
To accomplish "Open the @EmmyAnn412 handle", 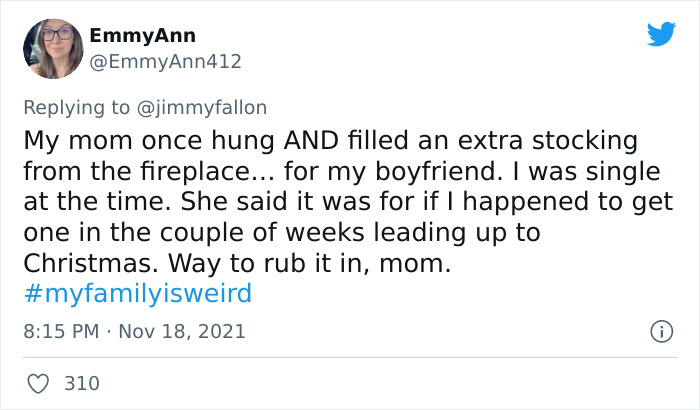I will [x=165, y=61].
